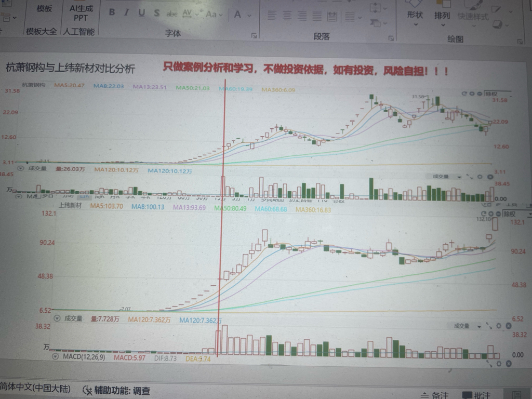Justify the paragraph text
This screenshot has width=532, height=399.
coord(317,16)
